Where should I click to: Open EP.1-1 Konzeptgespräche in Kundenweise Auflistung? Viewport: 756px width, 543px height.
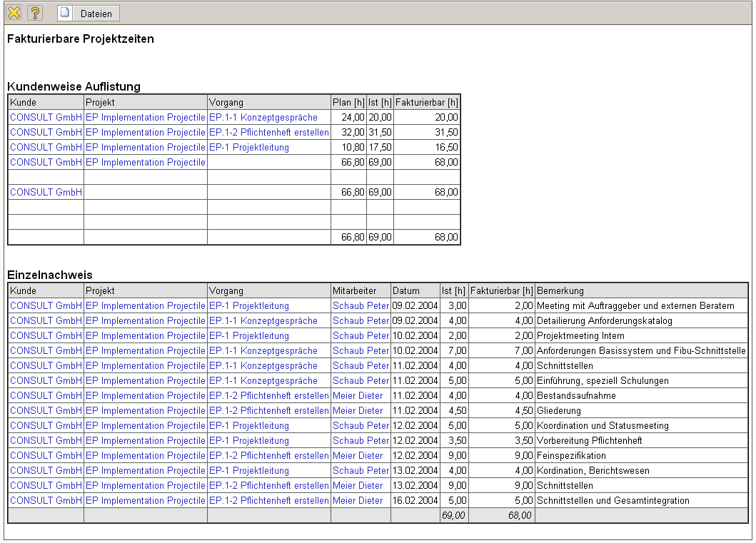click(263, 117)
